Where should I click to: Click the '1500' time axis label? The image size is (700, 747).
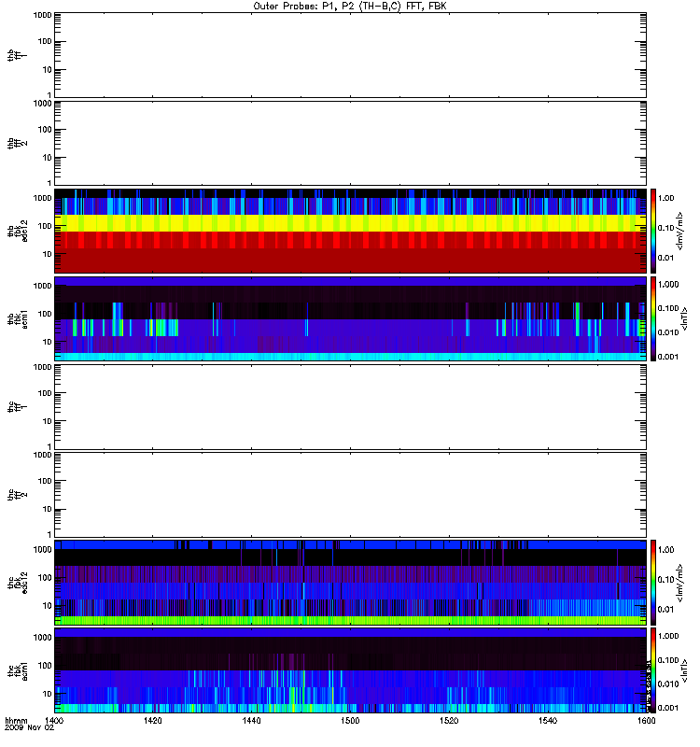350,720
